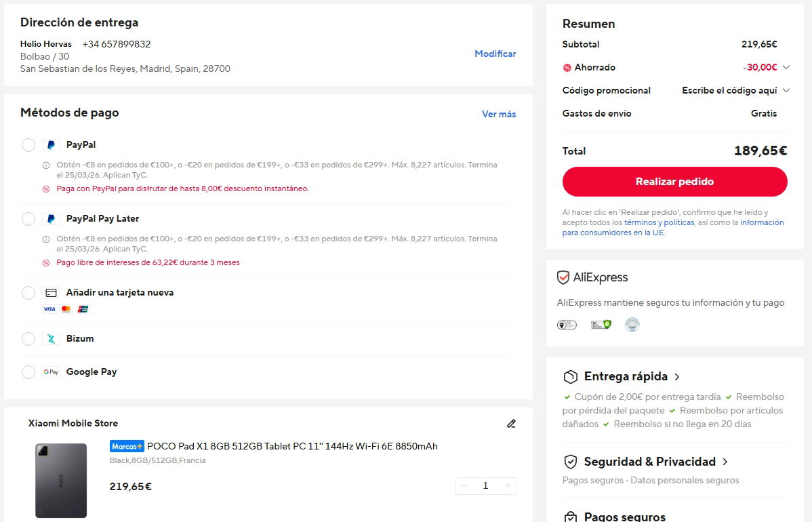Image resolution: width=812 pixels, height=522 pixels.
Task: Select PayPal payment radio button
Action: click(28, 145)
